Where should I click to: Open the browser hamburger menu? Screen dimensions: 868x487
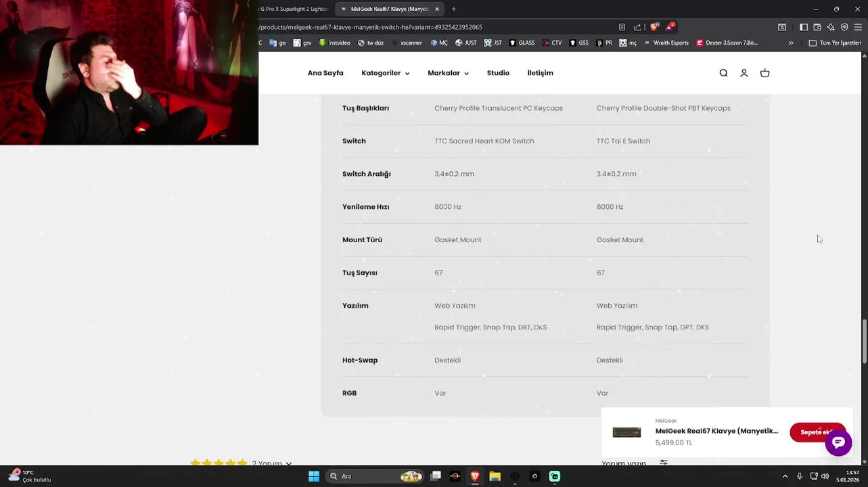point(858,27)
